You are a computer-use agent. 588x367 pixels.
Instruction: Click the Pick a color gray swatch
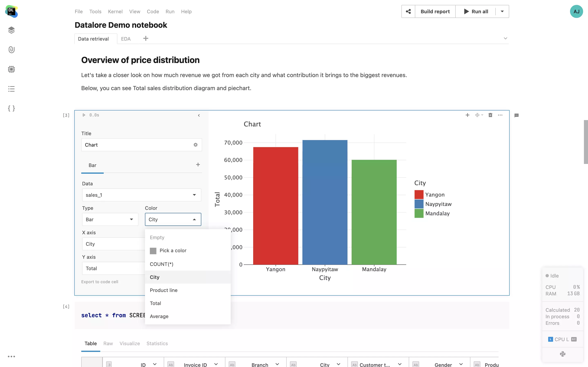tap(153, 251)
